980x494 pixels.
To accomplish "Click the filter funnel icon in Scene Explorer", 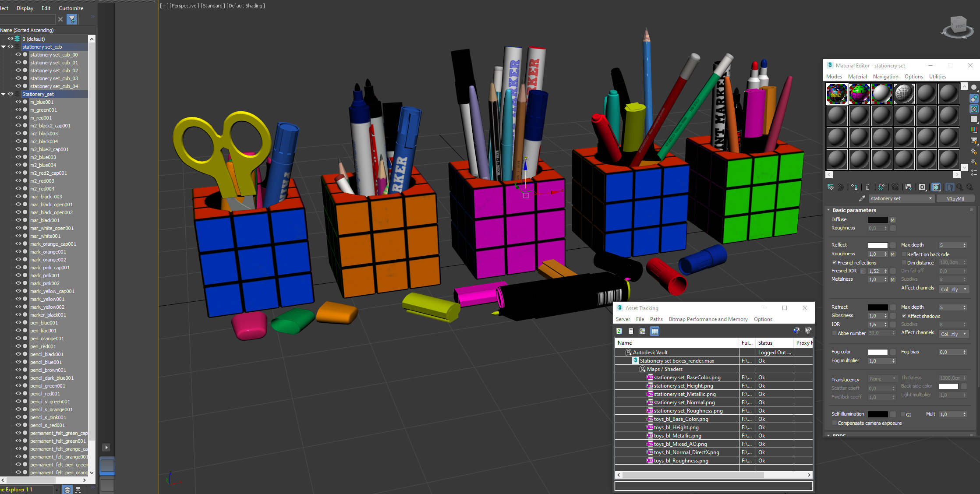I will 72,19.
